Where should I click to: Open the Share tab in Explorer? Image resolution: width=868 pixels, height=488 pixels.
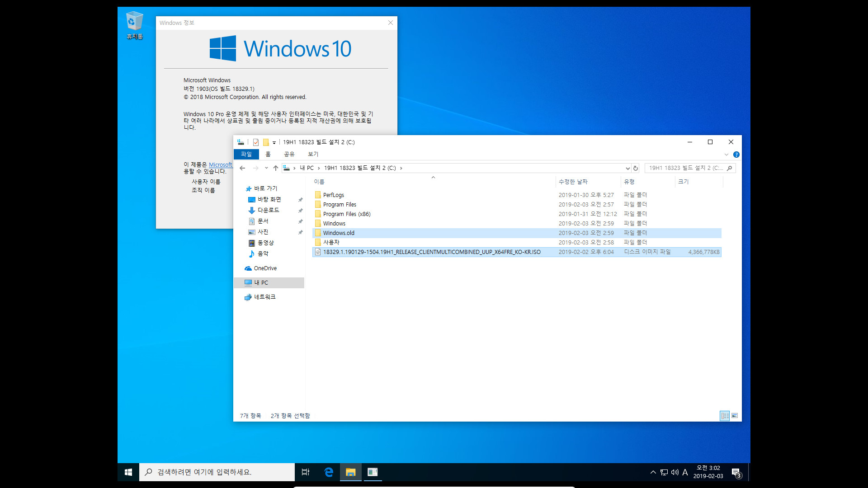(x=288, y=155)
